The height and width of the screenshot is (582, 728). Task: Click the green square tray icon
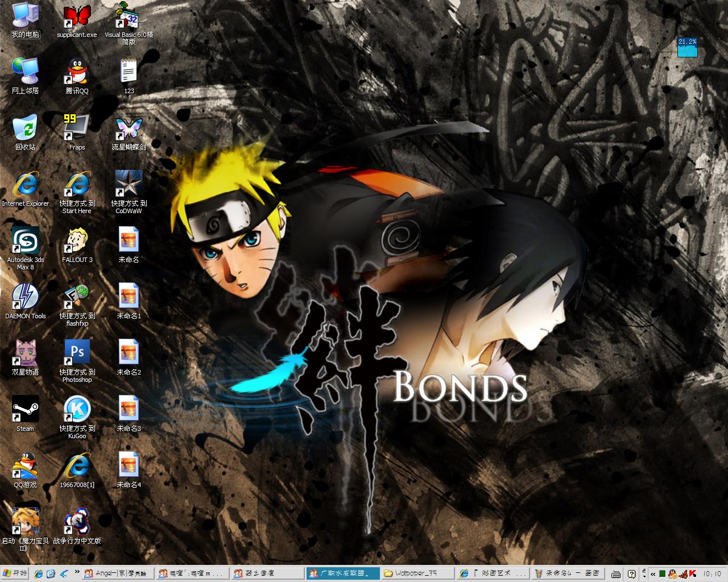pos(663,573)
